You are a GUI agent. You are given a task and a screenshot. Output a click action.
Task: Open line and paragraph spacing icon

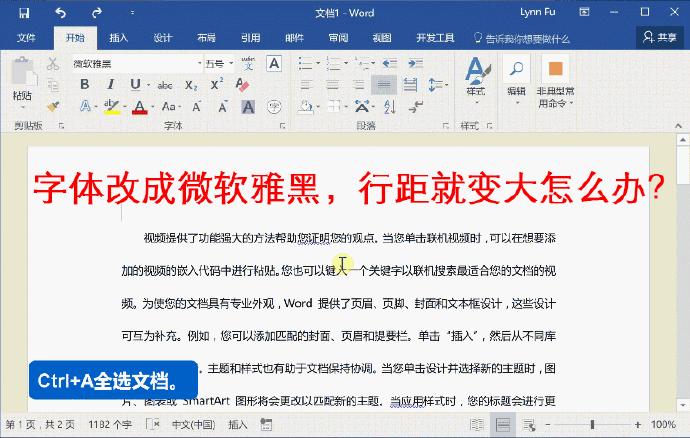(435, 85)
